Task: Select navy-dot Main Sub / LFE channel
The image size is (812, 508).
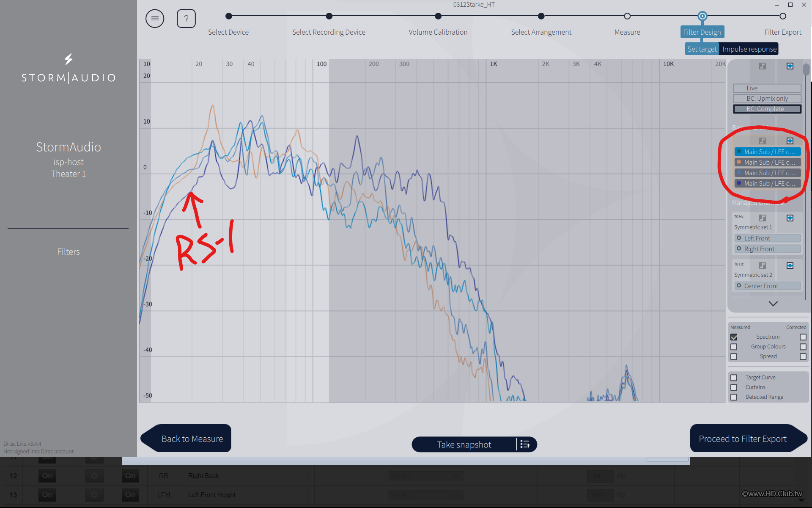Action: click(x=768, y=183)
